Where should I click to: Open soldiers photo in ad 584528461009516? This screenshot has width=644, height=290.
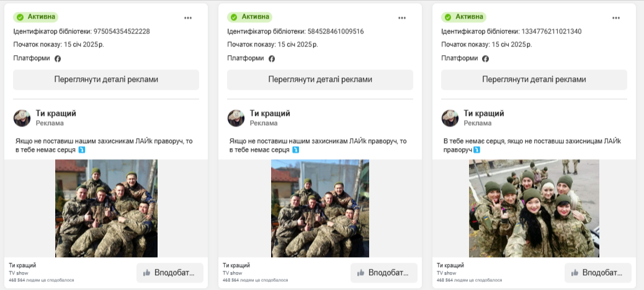click(x=320, y=208)
